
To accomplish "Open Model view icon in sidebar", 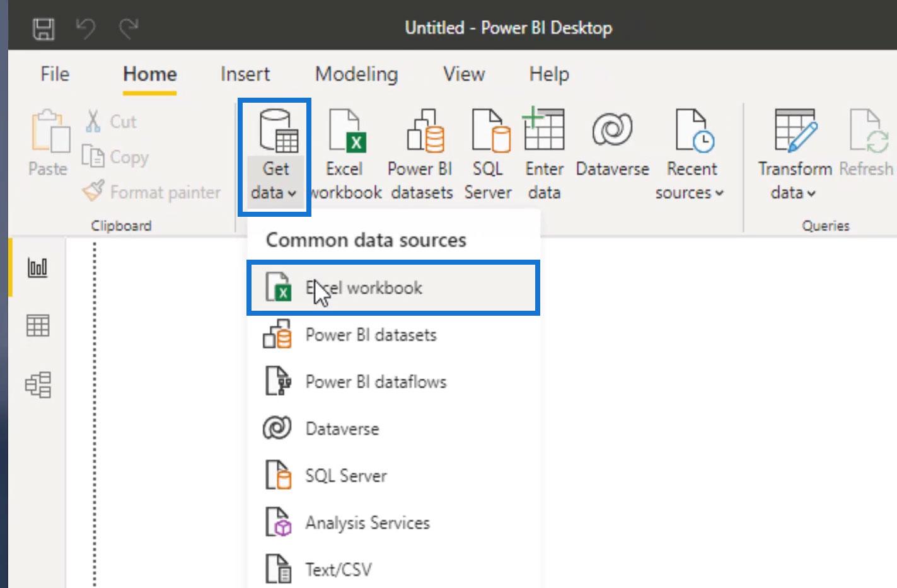I will [x=37, y=384].
